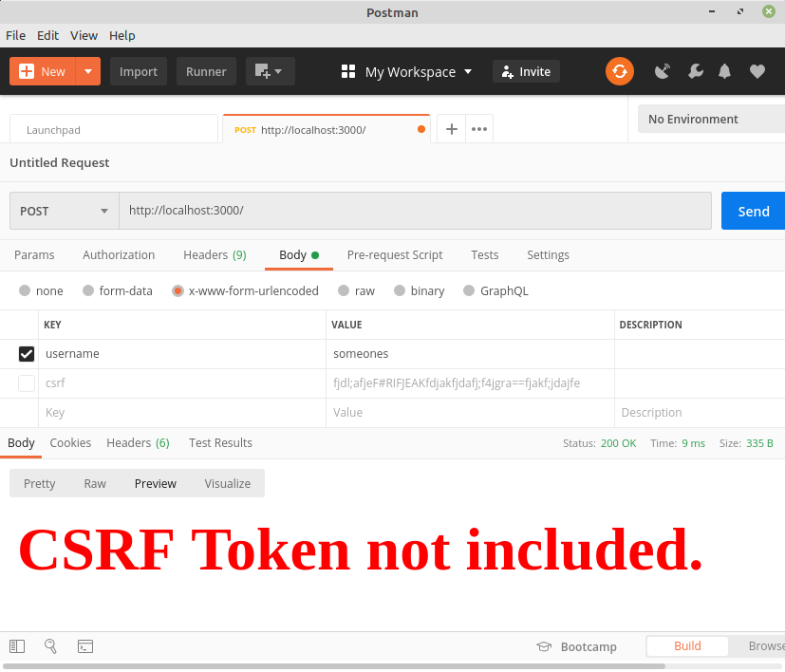Open notifications bell icon
Image resolution: width=785 pixels, height=672 pixels.
click(x=724, y=71)
